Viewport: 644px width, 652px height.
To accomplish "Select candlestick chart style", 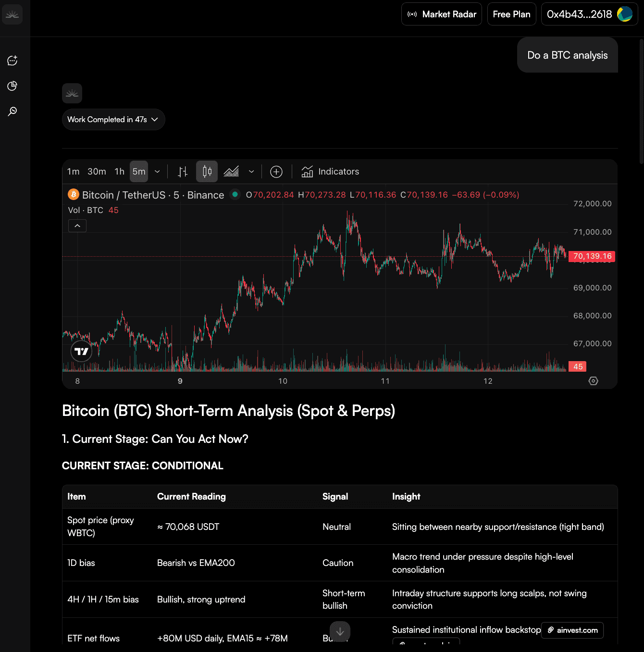I will (207, 172).
